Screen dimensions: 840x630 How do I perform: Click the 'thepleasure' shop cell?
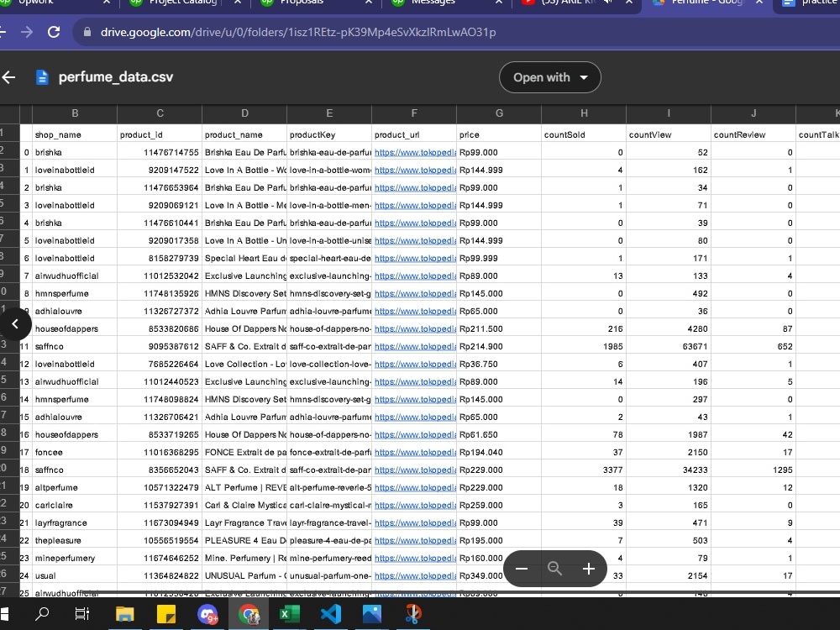75,540
